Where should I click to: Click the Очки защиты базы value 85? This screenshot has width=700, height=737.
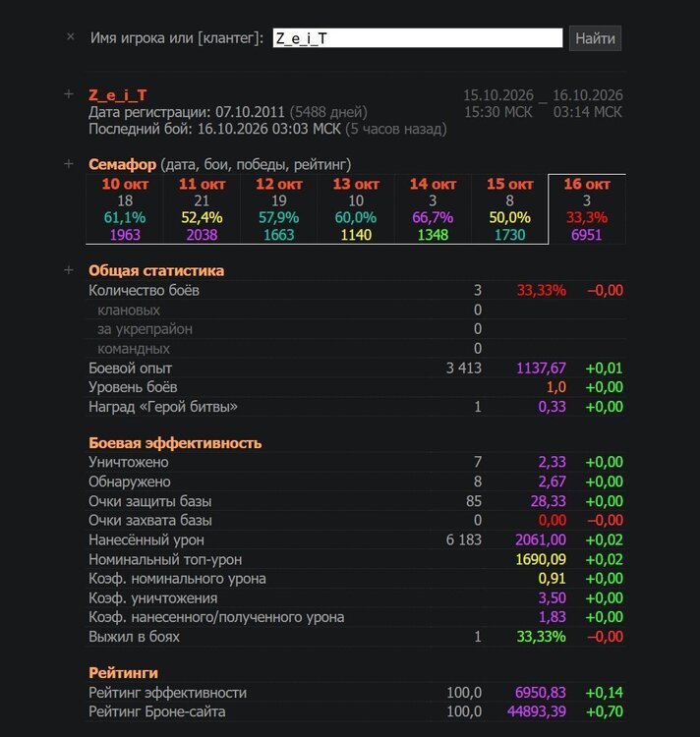pos(474,501)
